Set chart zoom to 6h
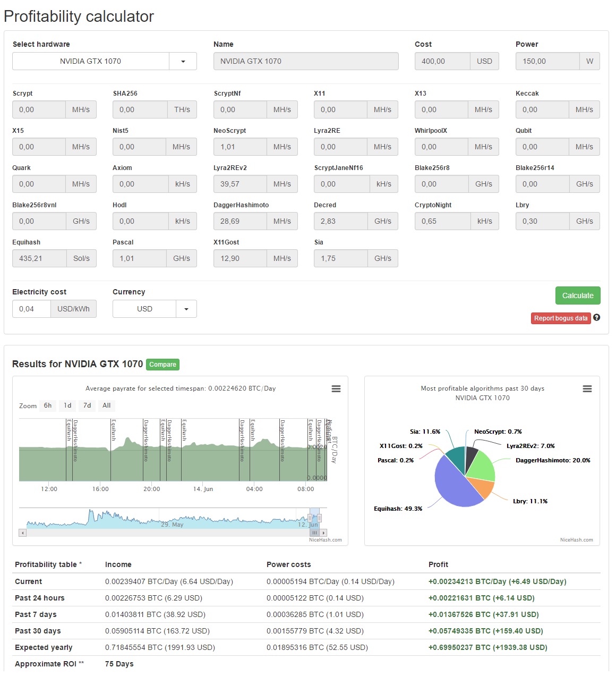The image size is (616, 676). pos(48,405)
